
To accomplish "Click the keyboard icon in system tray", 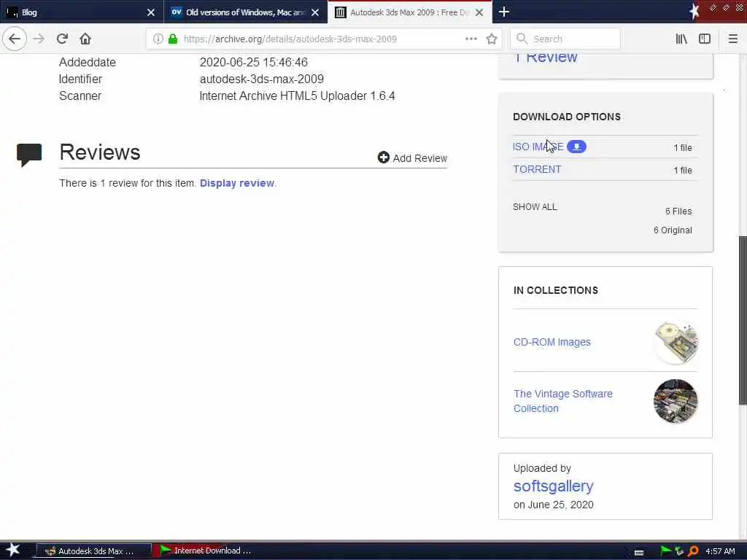I will click(639, 552).
